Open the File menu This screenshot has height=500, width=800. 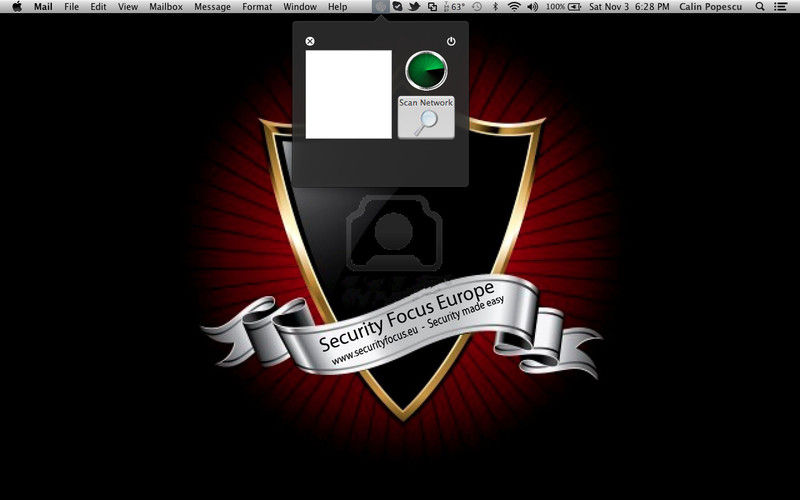71,7
